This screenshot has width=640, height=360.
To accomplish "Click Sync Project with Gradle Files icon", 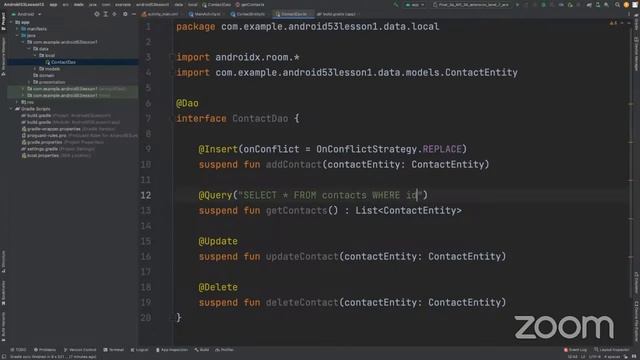I will [589, 5].
